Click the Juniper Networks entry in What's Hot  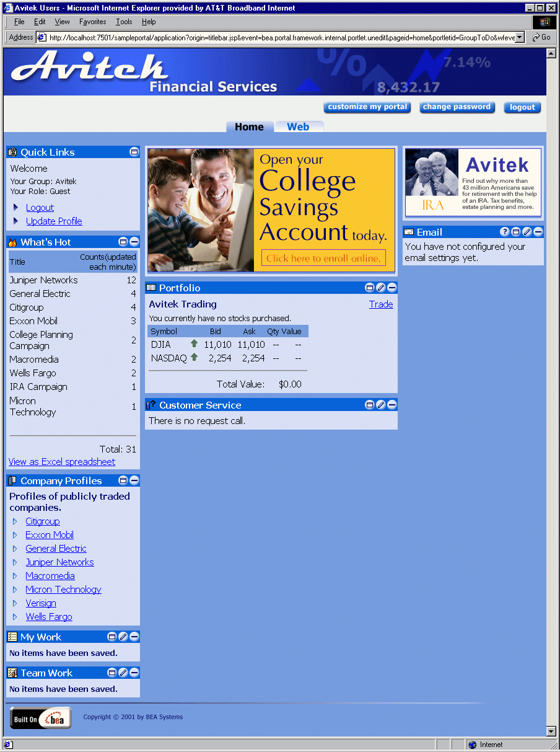click(43, 280)
